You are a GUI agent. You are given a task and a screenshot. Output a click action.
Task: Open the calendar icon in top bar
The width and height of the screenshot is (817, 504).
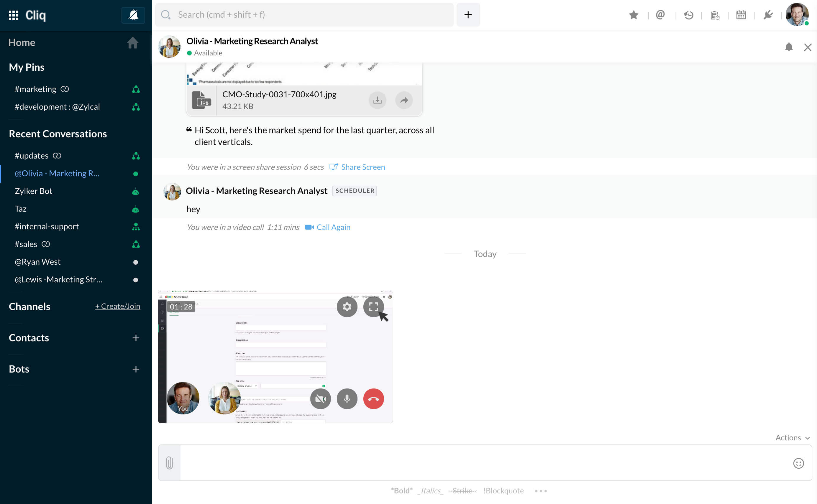(x=741, y=15)
